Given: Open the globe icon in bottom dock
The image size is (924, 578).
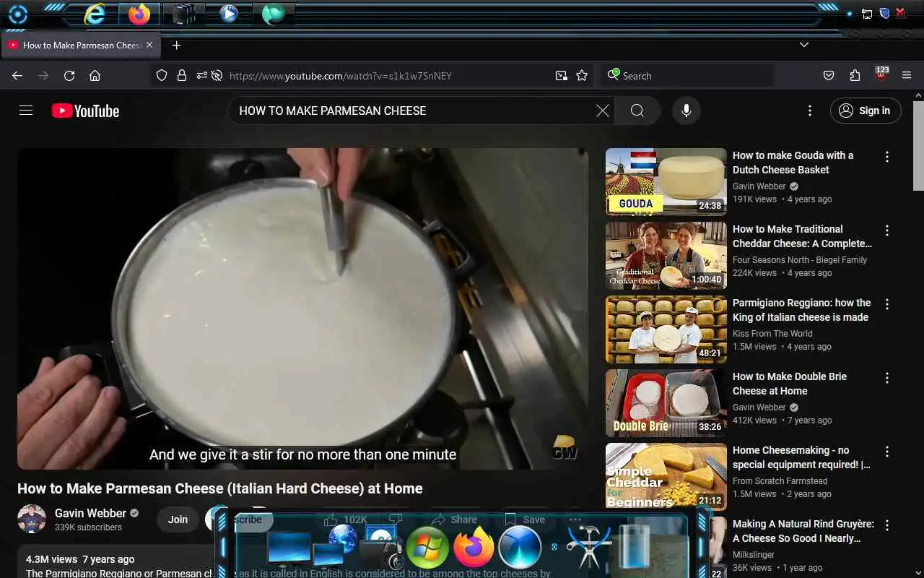Looking at the screenshot, I should coord(343,538).
